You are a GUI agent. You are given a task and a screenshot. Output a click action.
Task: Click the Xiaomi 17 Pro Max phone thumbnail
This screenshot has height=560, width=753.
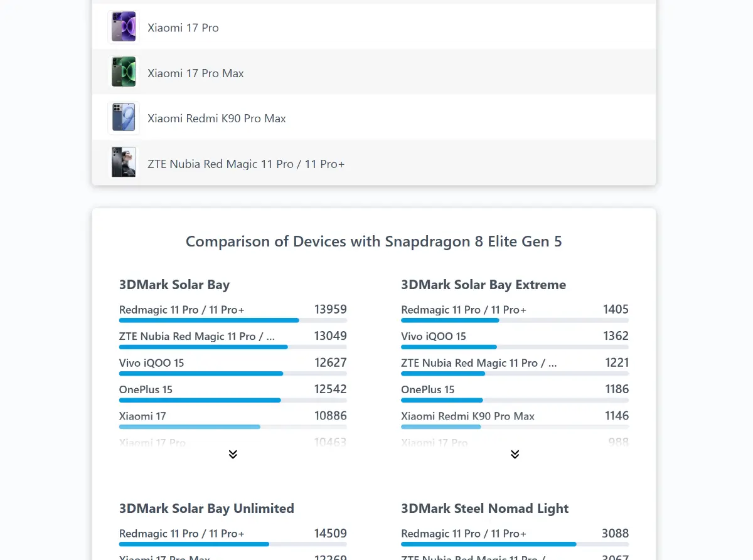click(124, 72)
